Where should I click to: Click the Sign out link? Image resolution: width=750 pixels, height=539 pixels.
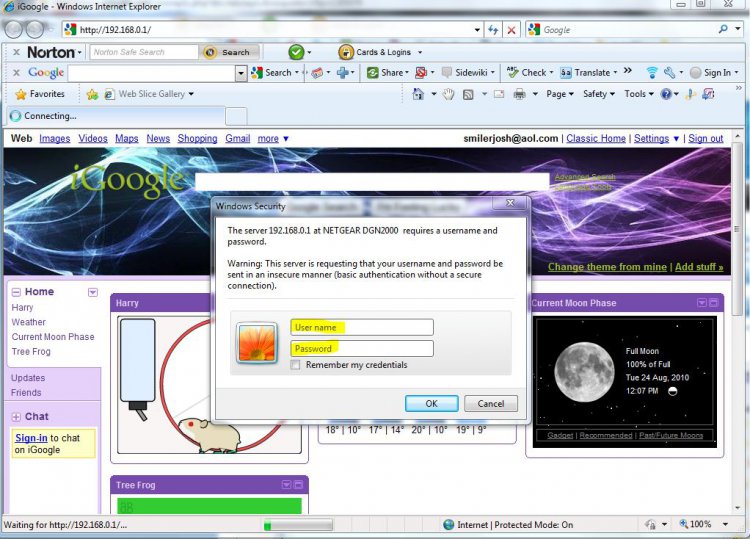click(706, 139)
